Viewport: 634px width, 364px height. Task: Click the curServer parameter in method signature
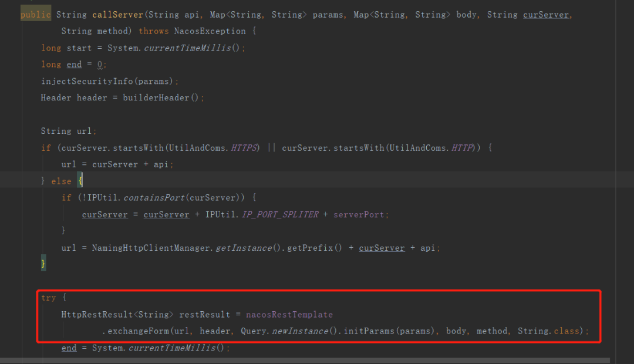pos(546,15)
